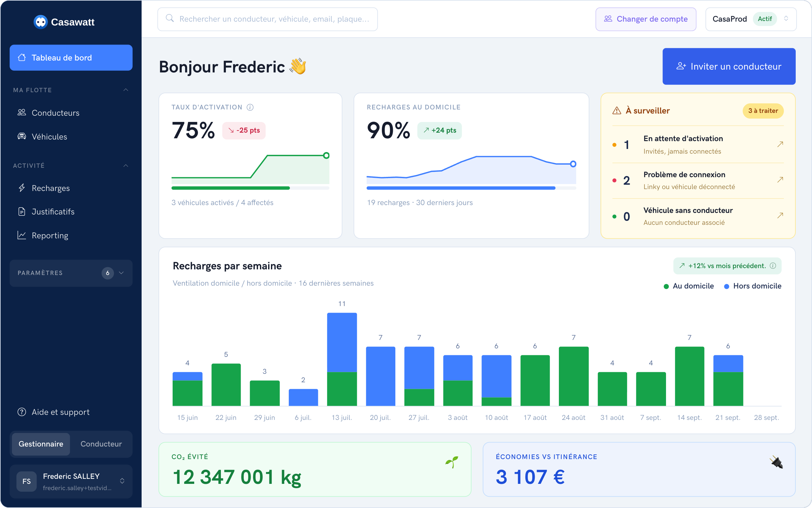This screenshot has height=508, width=812.
Task: Click the Aide et support question icon
Action: (x=22, y=412)
